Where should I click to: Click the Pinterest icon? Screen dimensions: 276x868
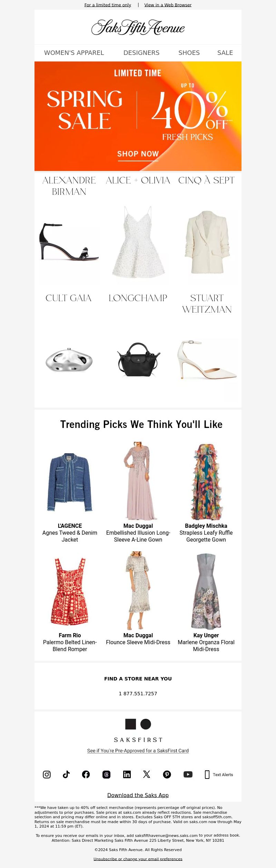coord(167,774)
